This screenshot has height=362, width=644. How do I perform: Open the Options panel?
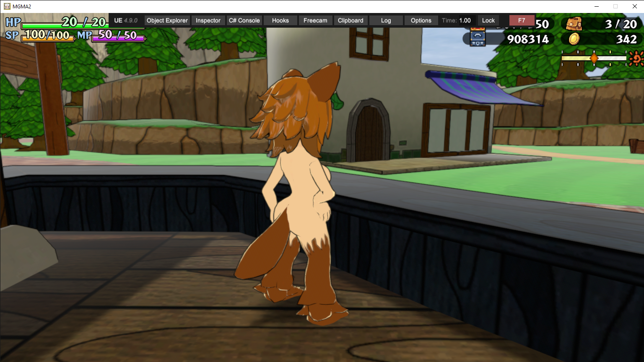coord(421,21)
